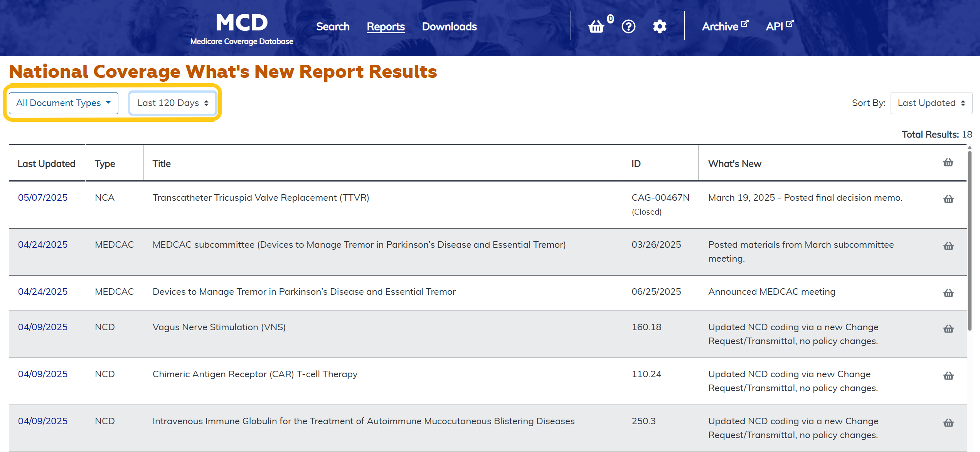Add Announced MEDCAC meeting row to basket
Image resolution: width=980 pixels, height=452 pixels.
point(948,293)
